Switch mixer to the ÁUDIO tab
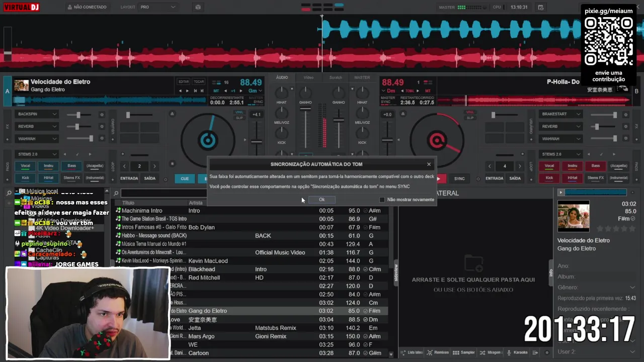The width and height of the screenshot is (644, 362). pyautogui.click(x=282, y=77)
